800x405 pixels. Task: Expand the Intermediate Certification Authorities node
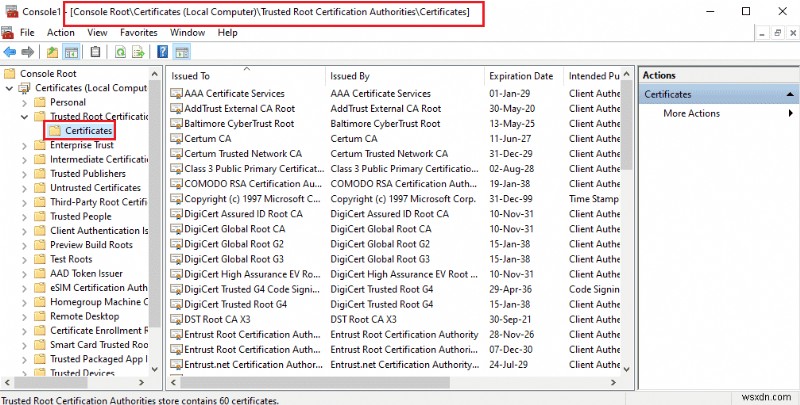pos(24,160)
